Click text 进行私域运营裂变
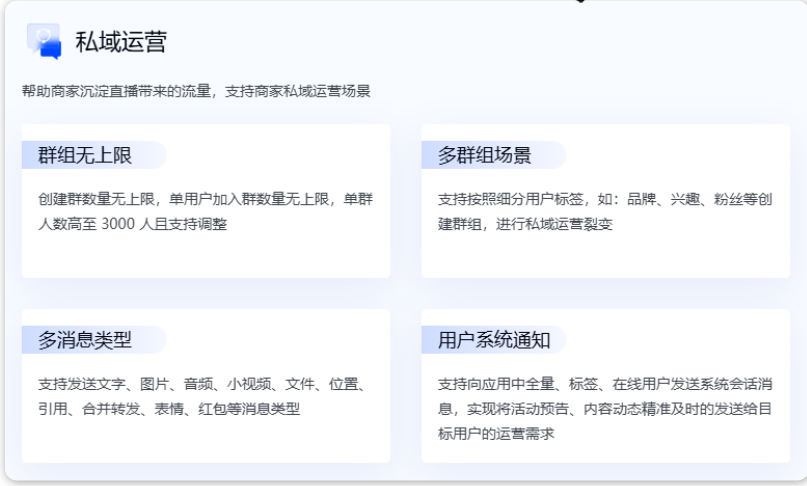Viewport: 807px width, 486px height. coord(554,224)
